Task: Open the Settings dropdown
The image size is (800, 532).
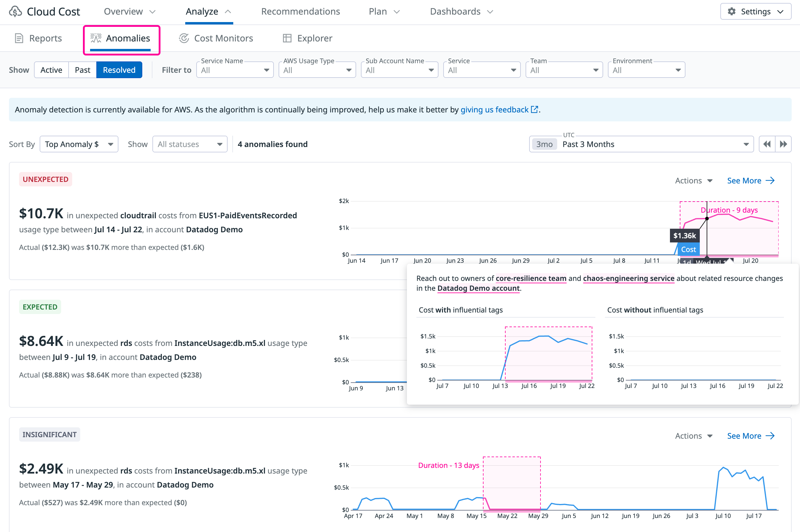Action: pos(756,12)
